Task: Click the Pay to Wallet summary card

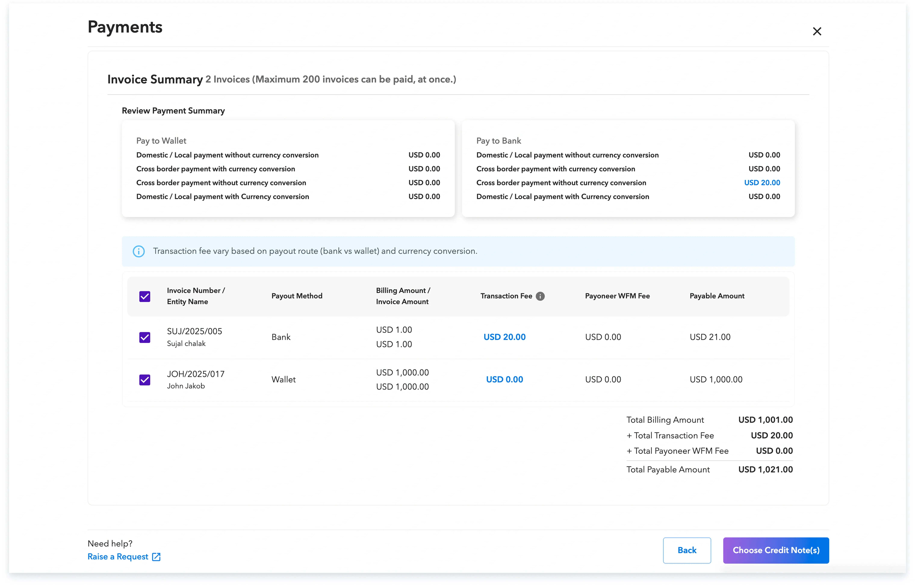Action: click(288, 168)
